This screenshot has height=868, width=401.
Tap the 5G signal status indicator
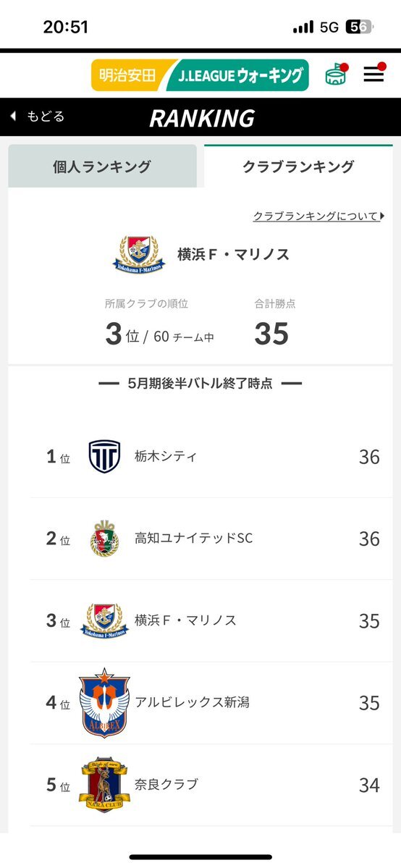329,27
